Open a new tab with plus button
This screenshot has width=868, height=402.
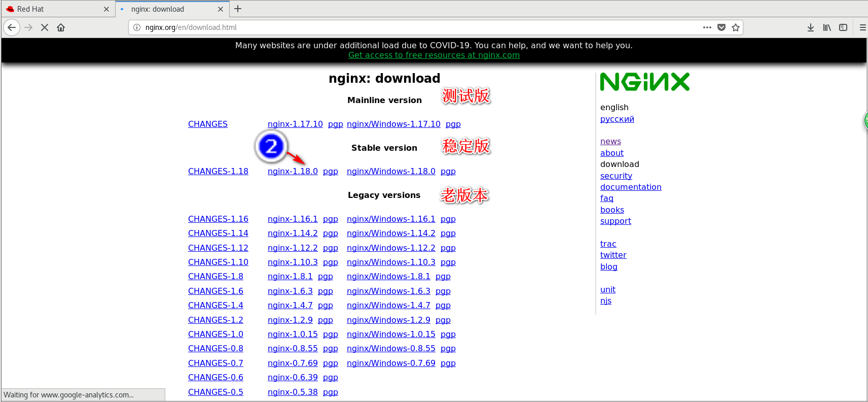click(238, 9)
